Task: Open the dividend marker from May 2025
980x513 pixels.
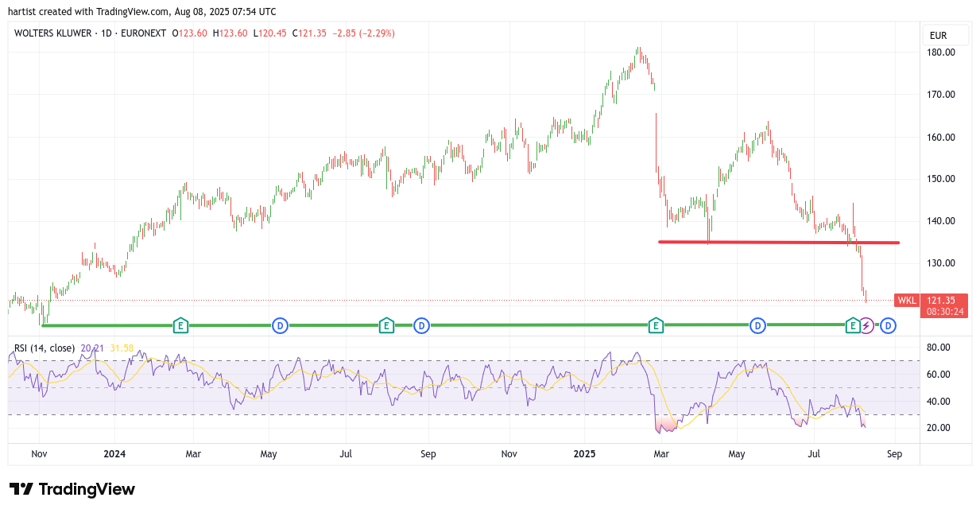Action: [758, 325]
